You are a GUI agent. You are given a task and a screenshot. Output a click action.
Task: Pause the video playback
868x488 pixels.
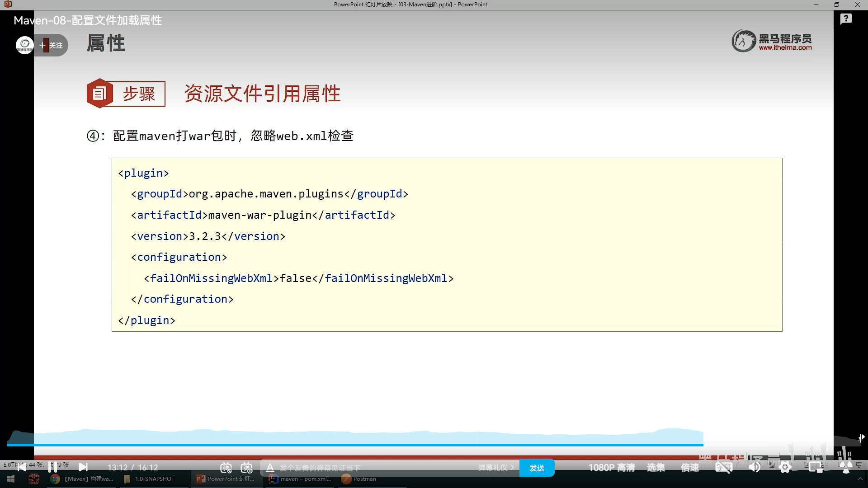[x=52, y=467]
